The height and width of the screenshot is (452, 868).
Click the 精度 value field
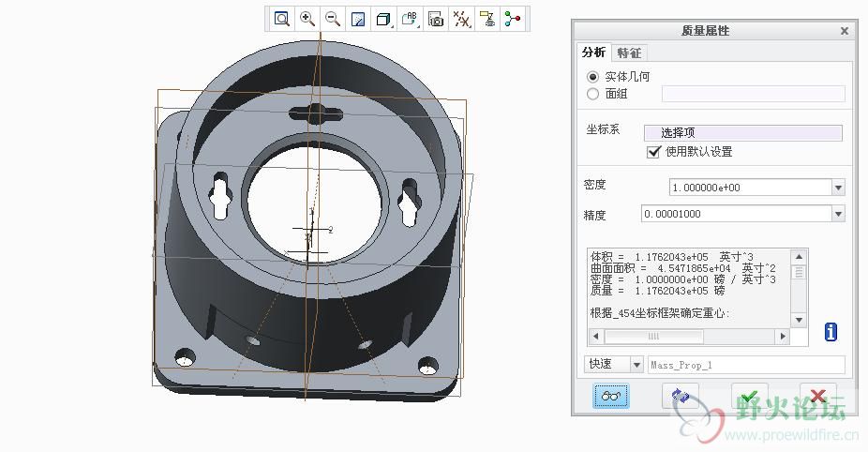[737, 214]
